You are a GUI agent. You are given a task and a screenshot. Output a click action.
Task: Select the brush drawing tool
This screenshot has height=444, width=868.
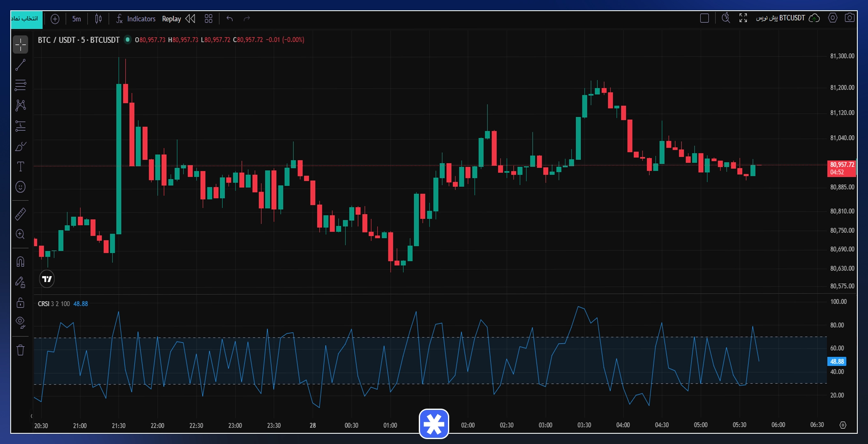[x=21, y=146]
